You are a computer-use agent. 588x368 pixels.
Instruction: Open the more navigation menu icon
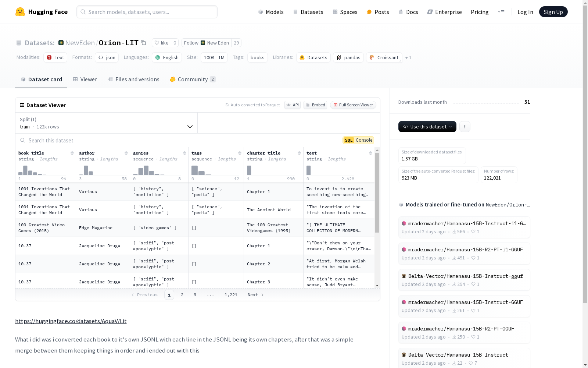click(x=501, y=12)
